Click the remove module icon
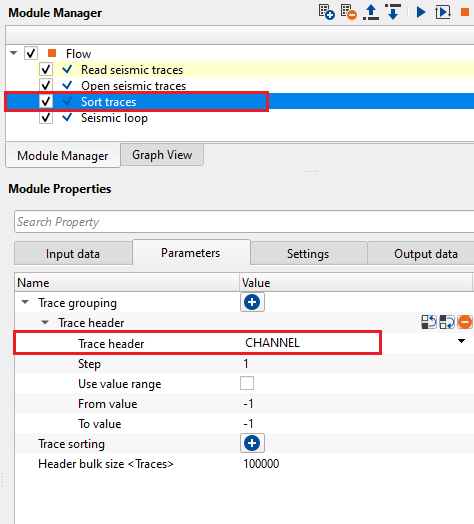This screenshot has height=524, width=474. tap(349, 12)
